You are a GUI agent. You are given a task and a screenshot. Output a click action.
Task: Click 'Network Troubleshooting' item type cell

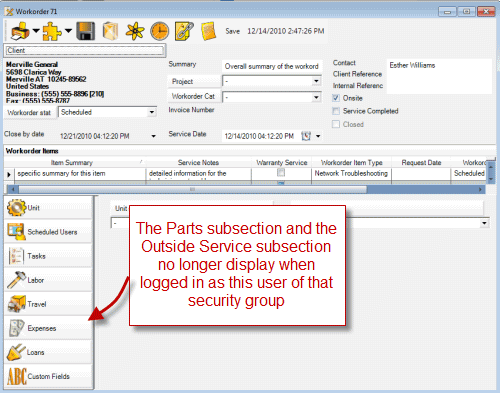(351, 174)
